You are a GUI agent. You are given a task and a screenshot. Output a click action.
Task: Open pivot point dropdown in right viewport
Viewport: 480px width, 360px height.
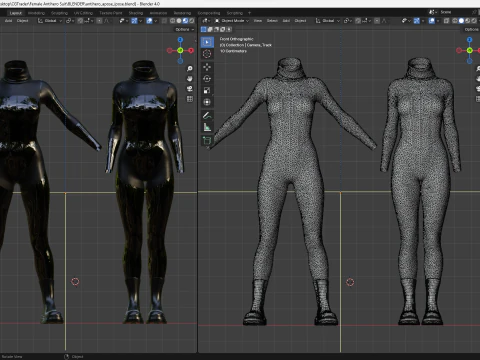click(348, 21)
